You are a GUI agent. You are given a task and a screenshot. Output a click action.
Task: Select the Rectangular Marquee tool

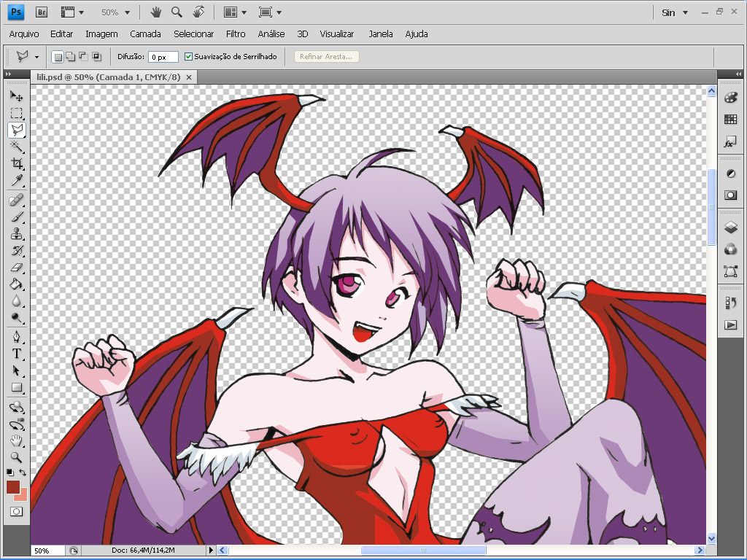pyautogui.click(x=17, y=113)
